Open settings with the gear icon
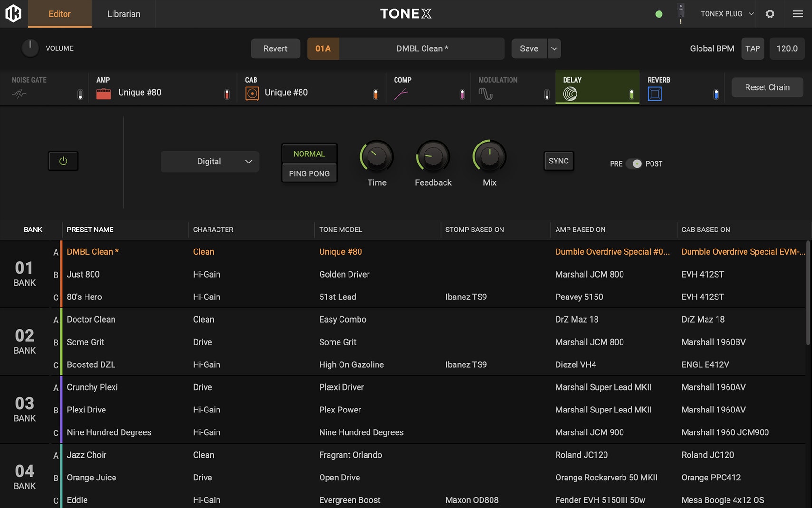812x508 pixels. click(770, 14)
